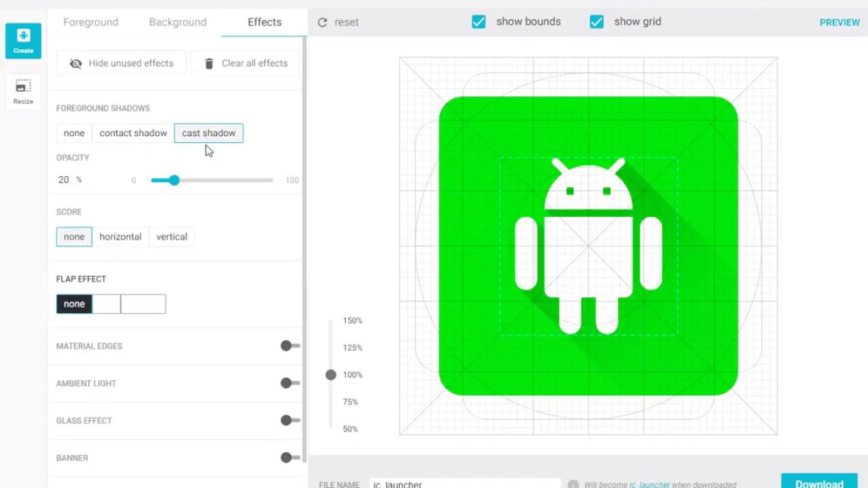
Task: Set score to none
Action: [74, 237]
